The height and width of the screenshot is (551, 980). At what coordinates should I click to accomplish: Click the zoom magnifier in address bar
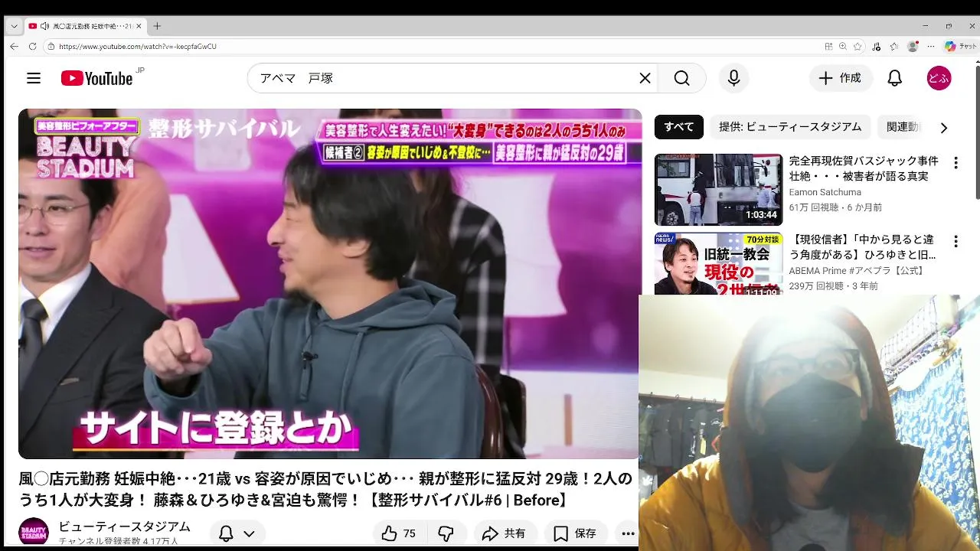point(843,47)
